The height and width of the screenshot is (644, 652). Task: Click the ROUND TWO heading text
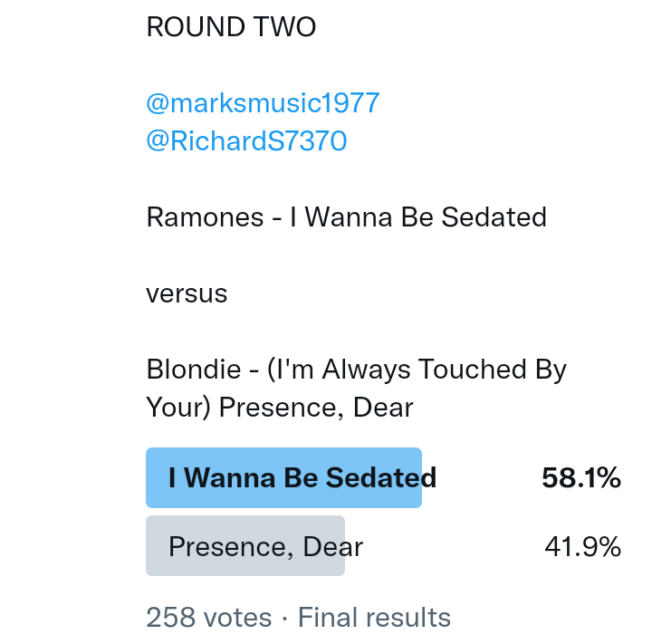(x=231, y=28)
